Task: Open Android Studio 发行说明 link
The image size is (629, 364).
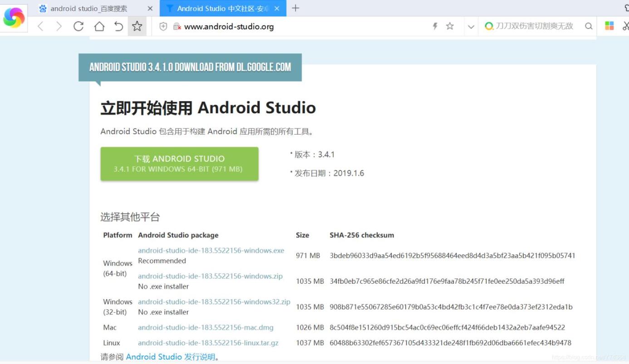Action: pos(170,357)
